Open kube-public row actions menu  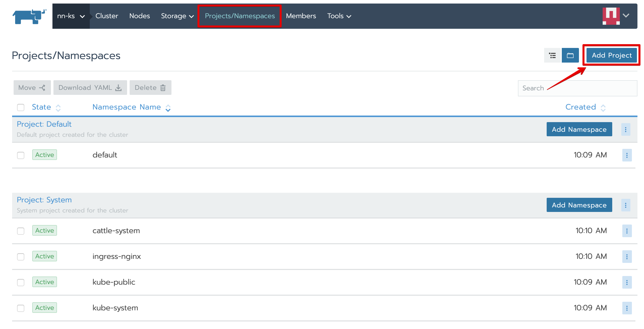627,282
